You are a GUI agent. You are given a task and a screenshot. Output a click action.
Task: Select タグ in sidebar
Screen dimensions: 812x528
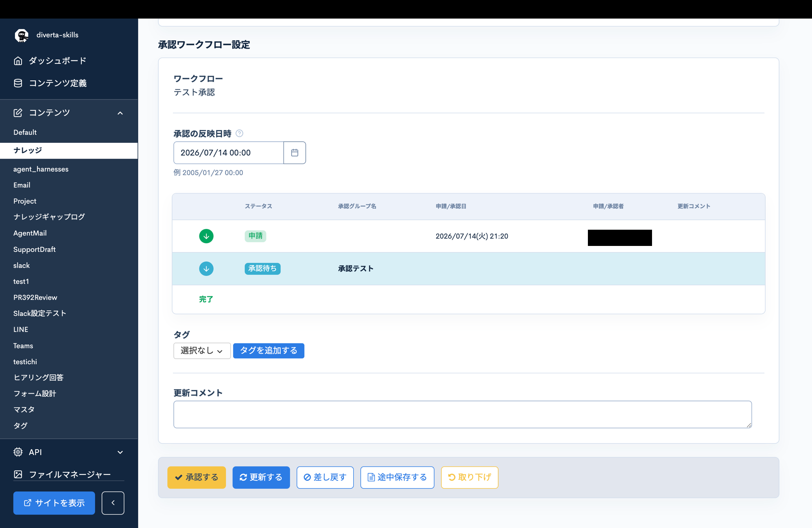pos(20,426)
